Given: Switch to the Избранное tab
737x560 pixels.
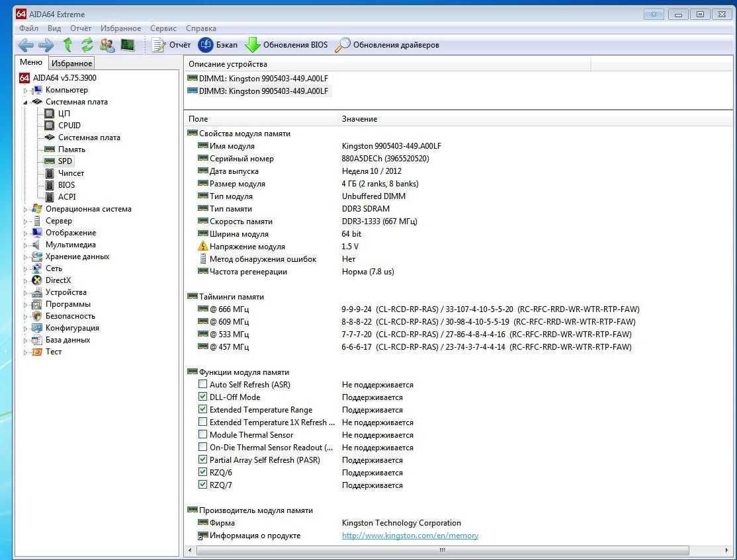Looking at the screenshot, I should (71, 63).
